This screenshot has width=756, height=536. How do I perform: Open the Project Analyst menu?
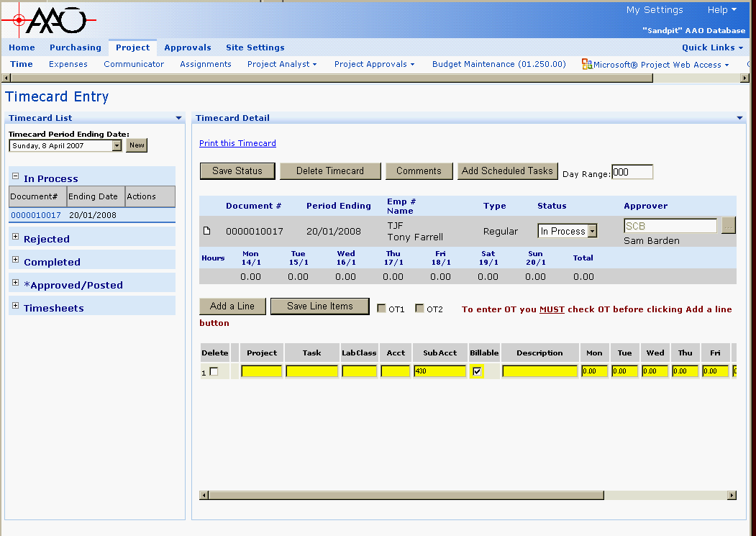tap(282, 64)
